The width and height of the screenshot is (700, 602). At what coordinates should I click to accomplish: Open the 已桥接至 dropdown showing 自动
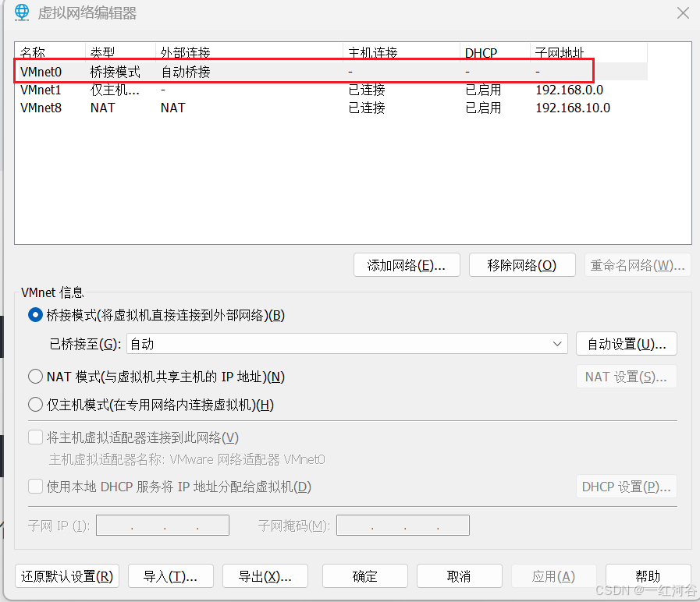[347, 344]
